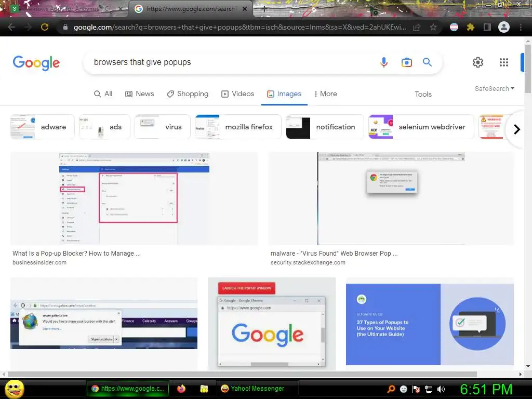Reload the page using refresh icon

point(45,27)
